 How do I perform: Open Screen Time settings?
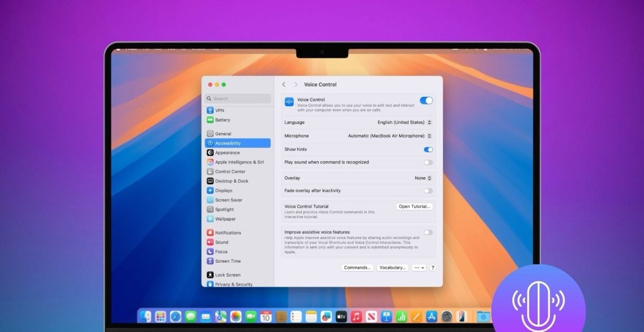point(237,262)
